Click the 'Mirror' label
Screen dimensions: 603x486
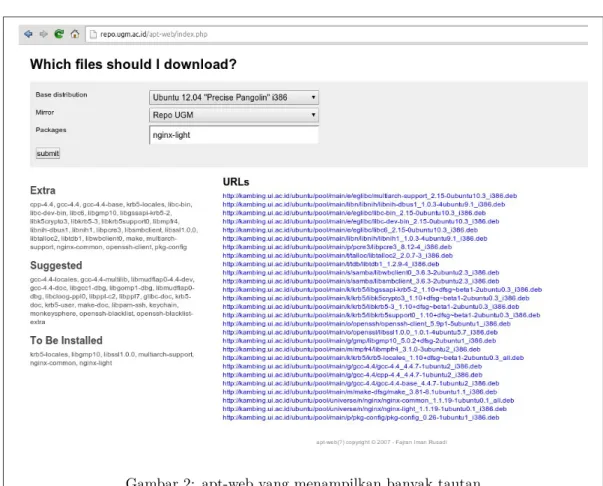coord(45,112)
